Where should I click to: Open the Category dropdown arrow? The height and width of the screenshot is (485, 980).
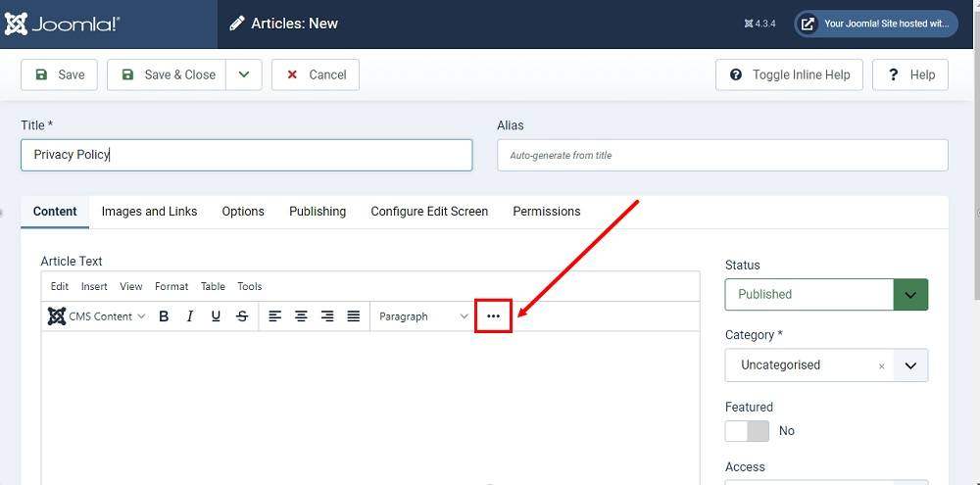point(910,365)
